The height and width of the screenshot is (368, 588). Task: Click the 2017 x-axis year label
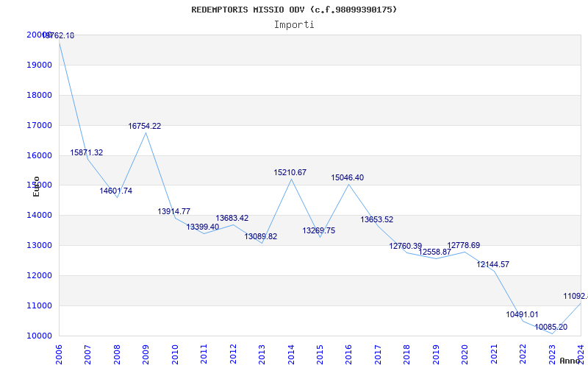(x=378, y=355)
